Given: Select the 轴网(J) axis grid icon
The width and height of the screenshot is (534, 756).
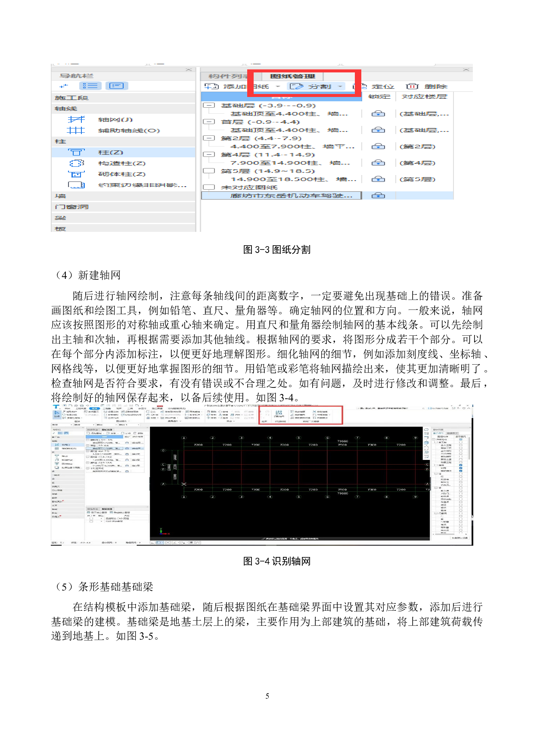Looking at the screenshot, I should coord(76,120).
